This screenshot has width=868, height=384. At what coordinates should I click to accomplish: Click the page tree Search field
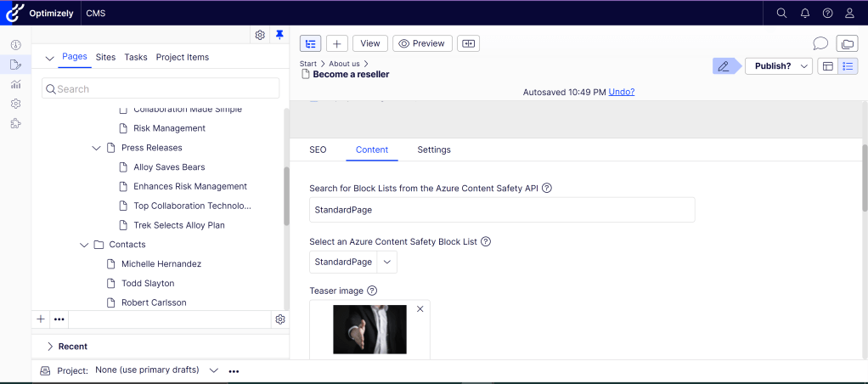coord(161,88)
